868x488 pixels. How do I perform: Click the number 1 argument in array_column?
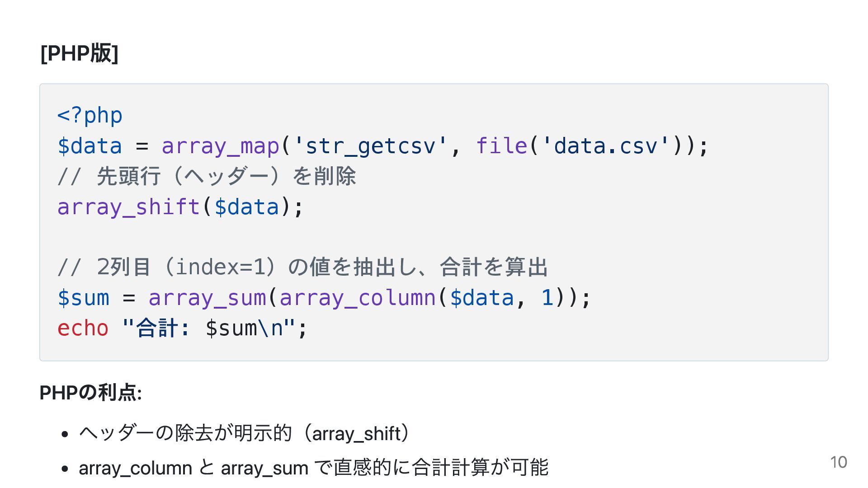tap(547, 298)
